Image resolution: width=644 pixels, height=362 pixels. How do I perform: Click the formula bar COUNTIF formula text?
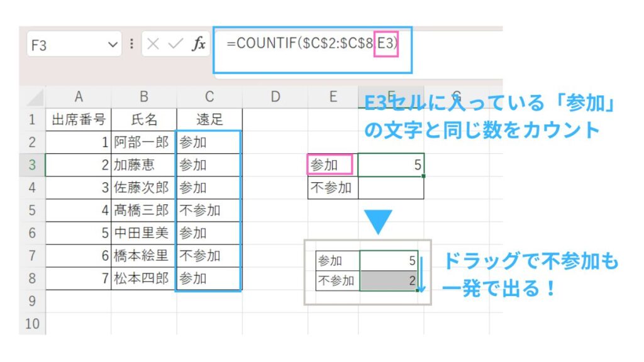[x=312, y=43]
